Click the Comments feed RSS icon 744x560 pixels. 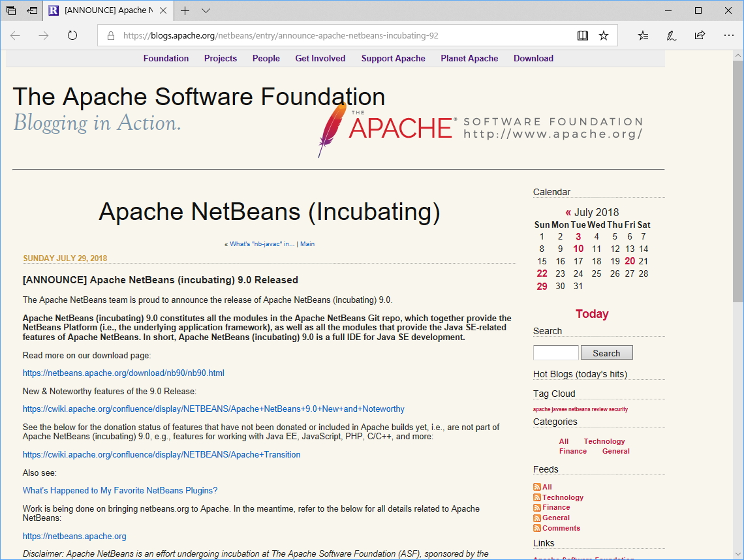tap(536, 528)
